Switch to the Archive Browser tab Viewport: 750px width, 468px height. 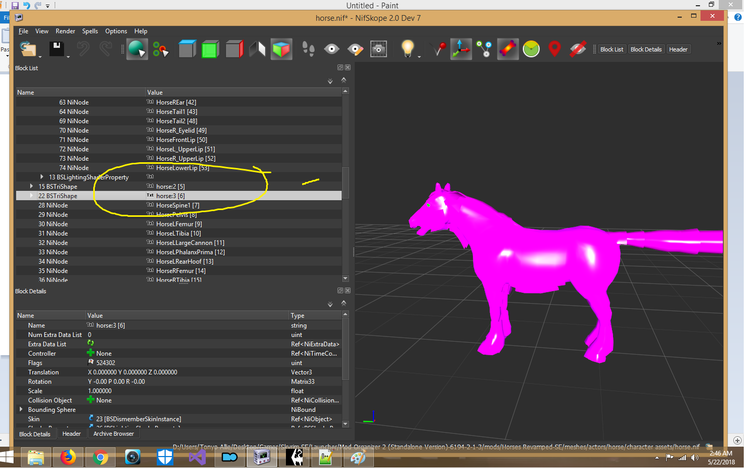click(113, 434)
